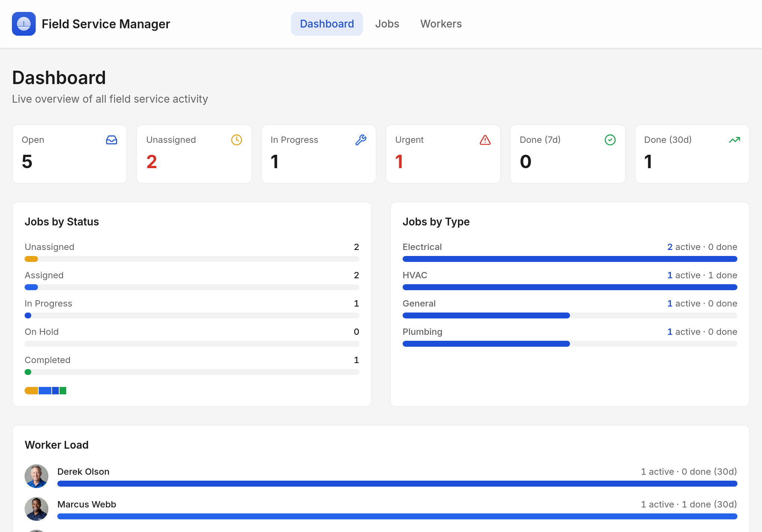762x532 pixels.
Task: Click the Completed status progress bar
Action: pos(192,372)
